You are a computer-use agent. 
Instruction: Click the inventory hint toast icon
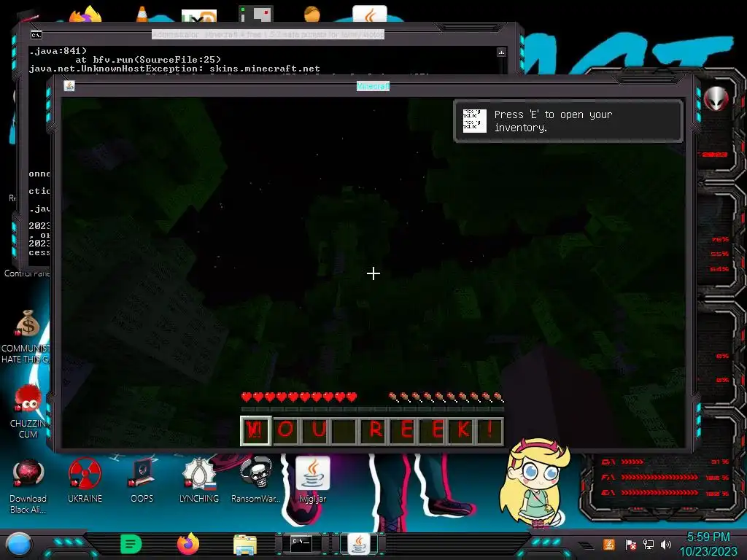474,120
